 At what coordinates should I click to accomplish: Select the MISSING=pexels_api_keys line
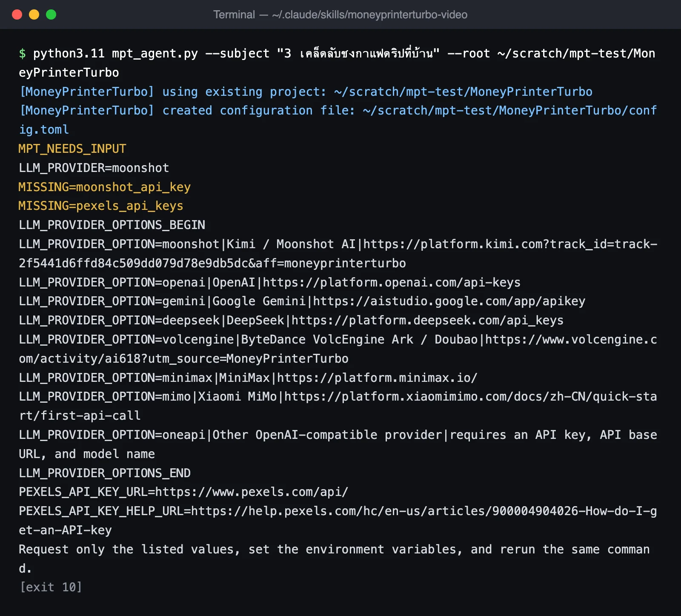coord(101,206)
